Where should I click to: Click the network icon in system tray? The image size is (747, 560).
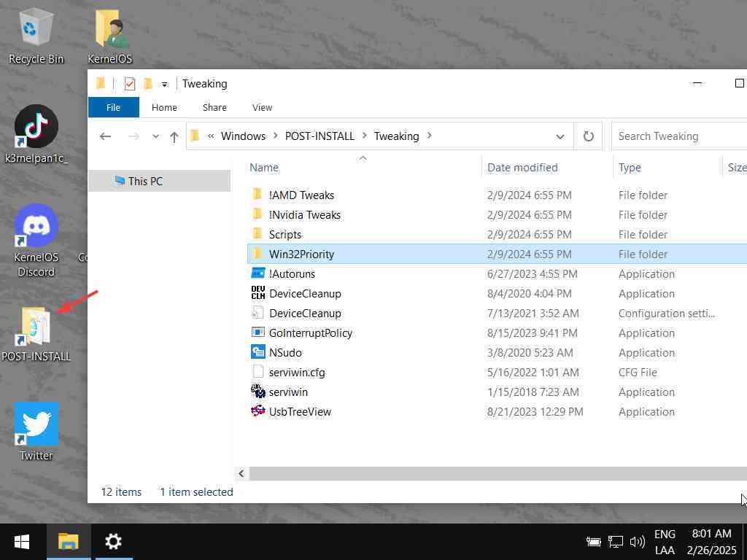coord(615,542)
